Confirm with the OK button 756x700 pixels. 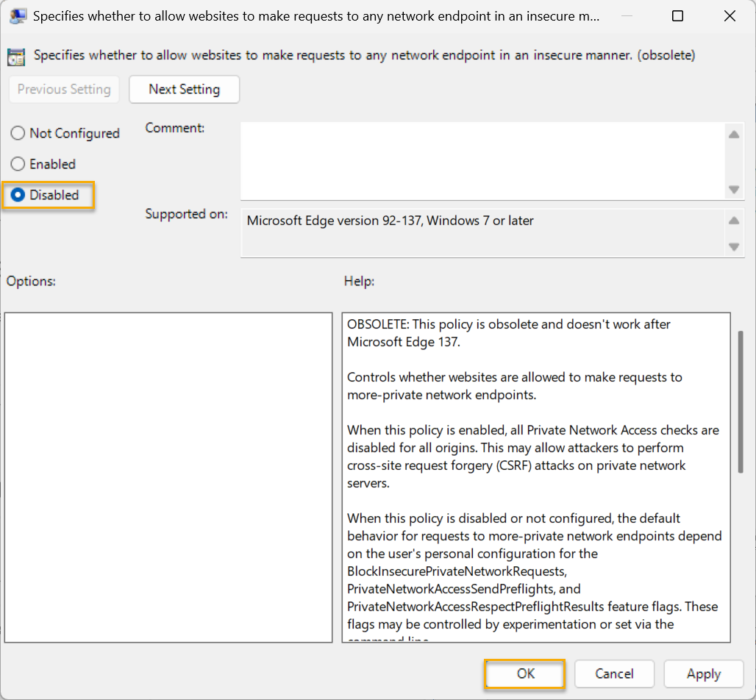[x=525, y=674]
